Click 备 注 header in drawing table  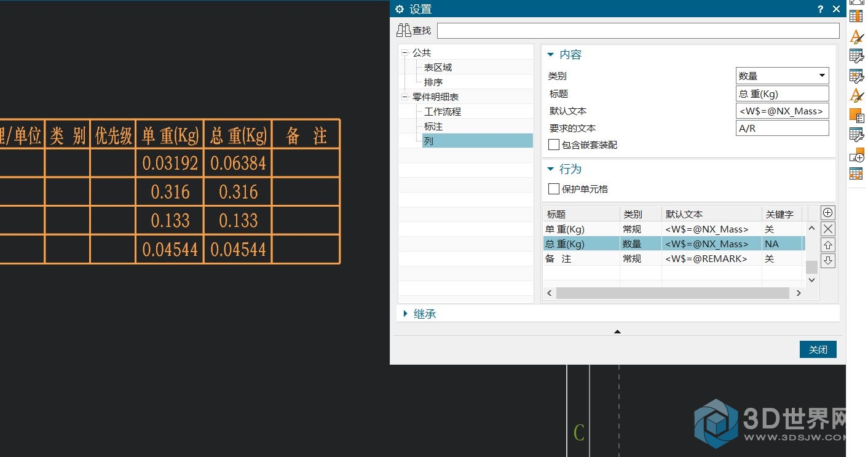306,136
